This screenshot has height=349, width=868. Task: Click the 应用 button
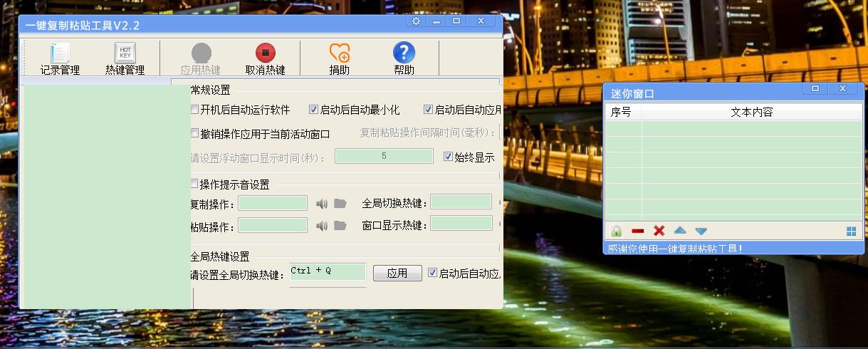397,274
